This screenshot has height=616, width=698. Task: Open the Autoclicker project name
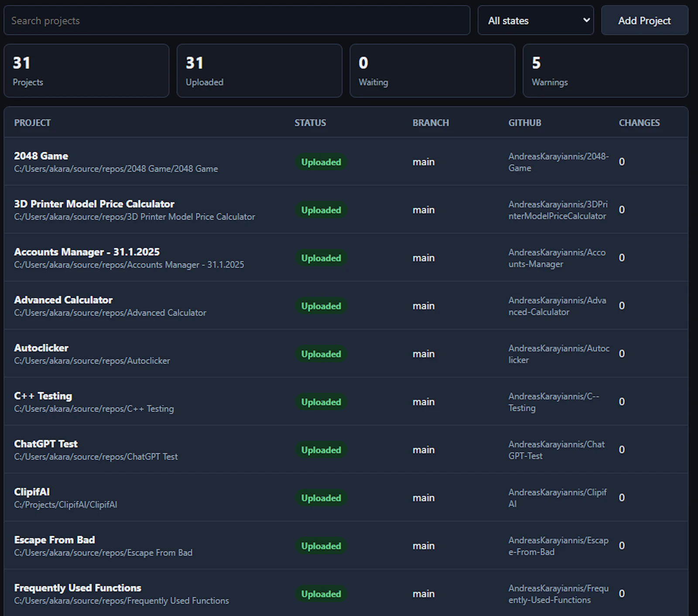click(x=41, y=348)
